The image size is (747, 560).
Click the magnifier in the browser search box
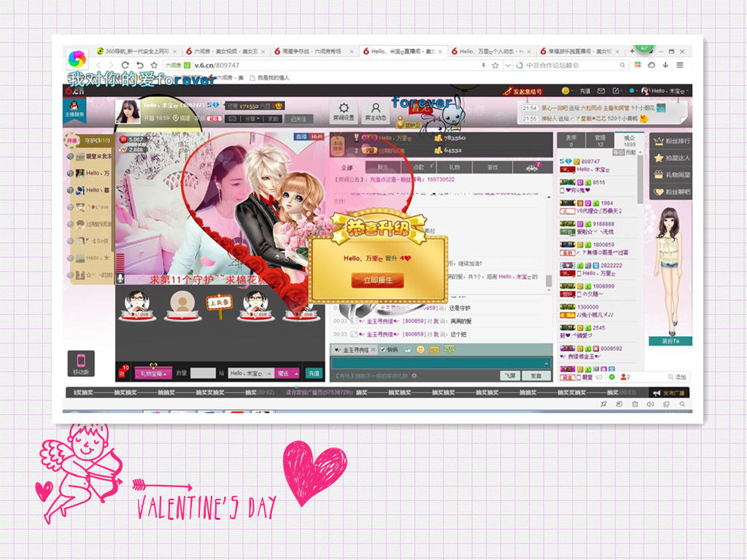click(622, 65)
